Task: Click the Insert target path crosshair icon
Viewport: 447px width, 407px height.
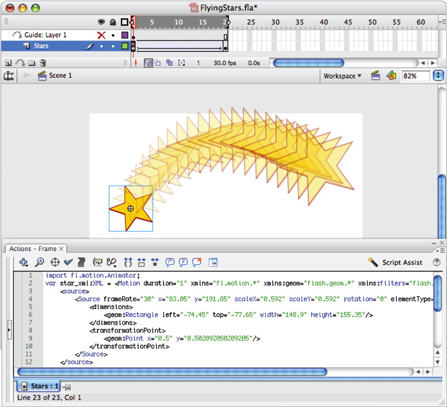Action: (55, 262)
